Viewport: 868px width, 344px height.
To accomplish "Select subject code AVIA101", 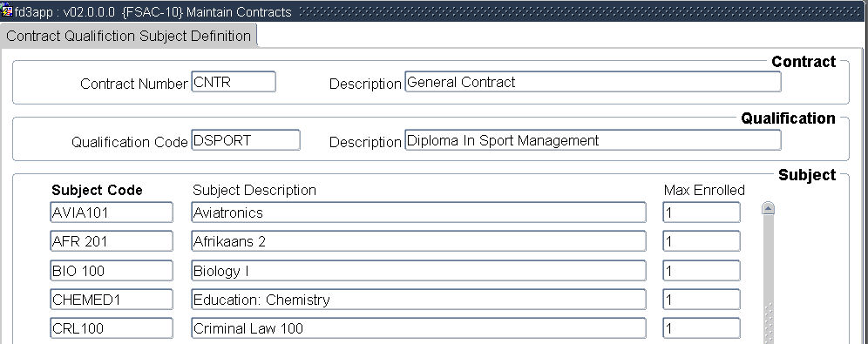I will [112, 212].
